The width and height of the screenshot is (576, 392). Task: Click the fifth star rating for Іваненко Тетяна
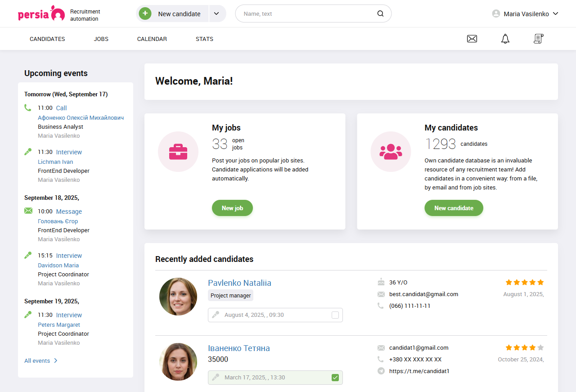(x=540, y=347)
